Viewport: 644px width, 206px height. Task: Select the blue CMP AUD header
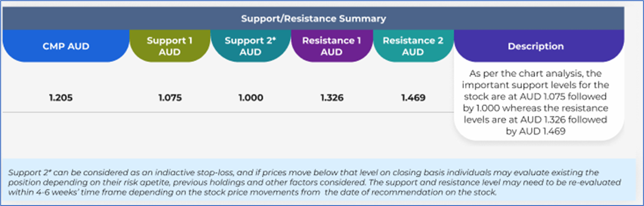click(65, 46)
